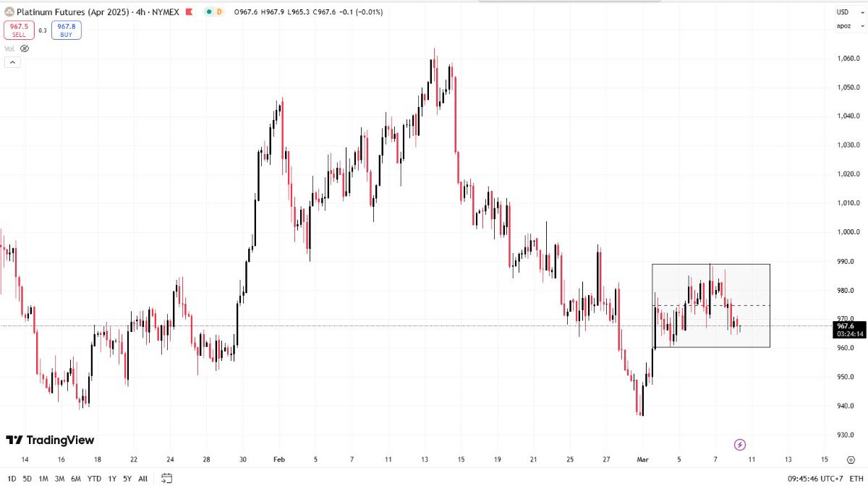This screenshot has height=486, width=868.
Task: Select the 5Y time range
Action: click(x=127, y=478)
